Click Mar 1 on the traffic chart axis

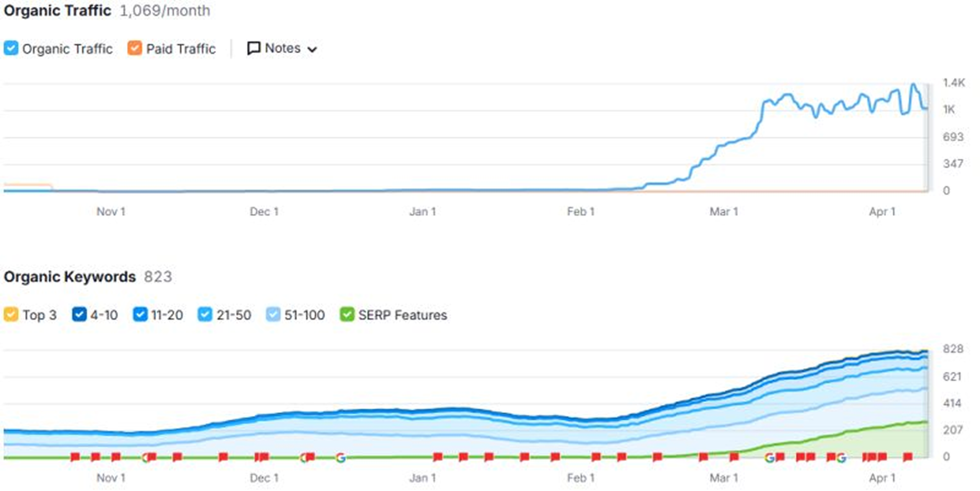[x=724, y=212]
